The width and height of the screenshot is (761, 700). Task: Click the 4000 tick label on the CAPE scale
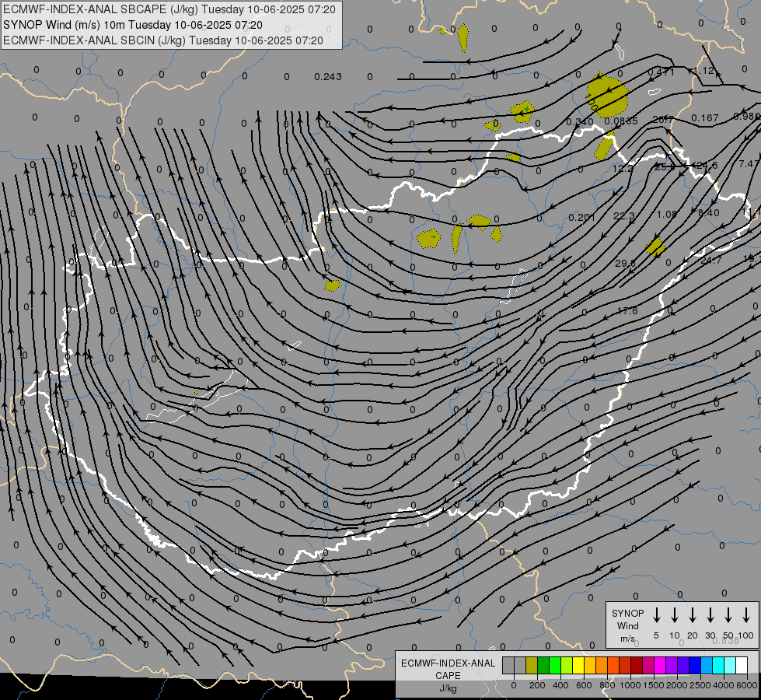pos(724,685)
